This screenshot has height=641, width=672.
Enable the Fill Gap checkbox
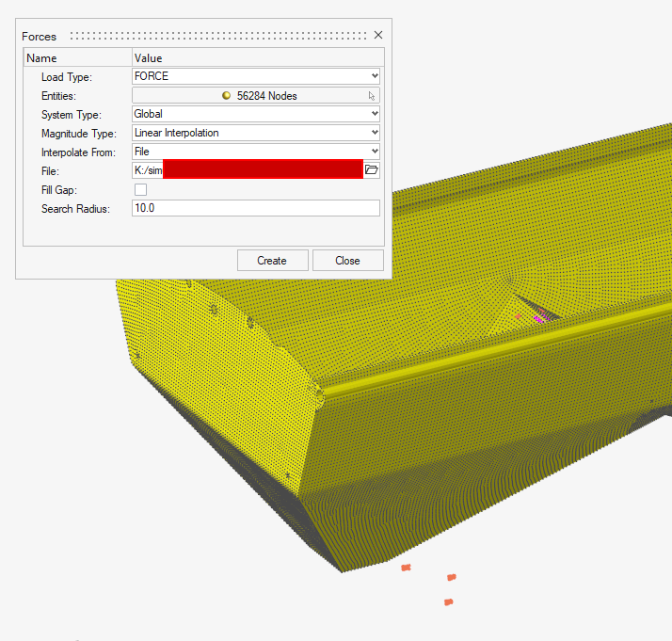point(140,189)
